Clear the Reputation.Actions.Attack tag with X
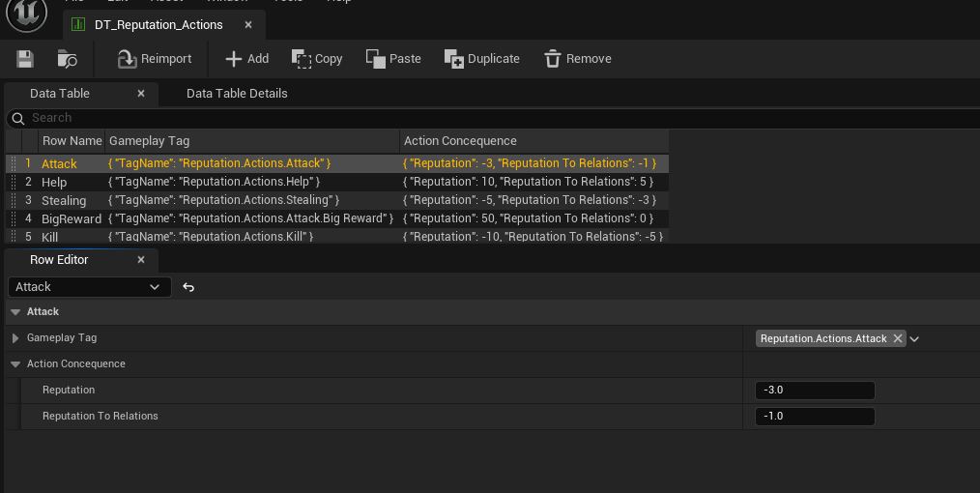Image resolution: width=980 pixels, height=493 pixels. (x=897, y=338)
